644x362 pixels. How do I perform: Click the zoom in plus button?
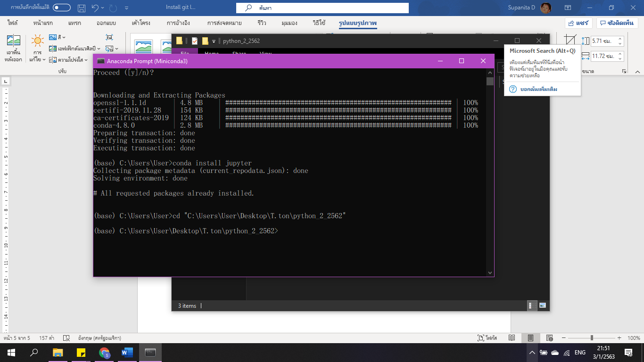pyautogui.click(x=620, y=338)
